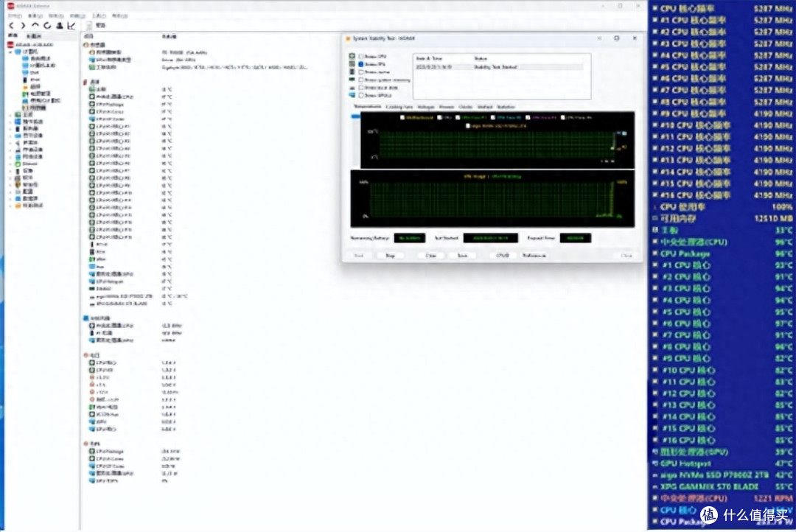Select the Stability Test Started log row
The width and height of the screenshot is (796, 532).
pos(499,67)
